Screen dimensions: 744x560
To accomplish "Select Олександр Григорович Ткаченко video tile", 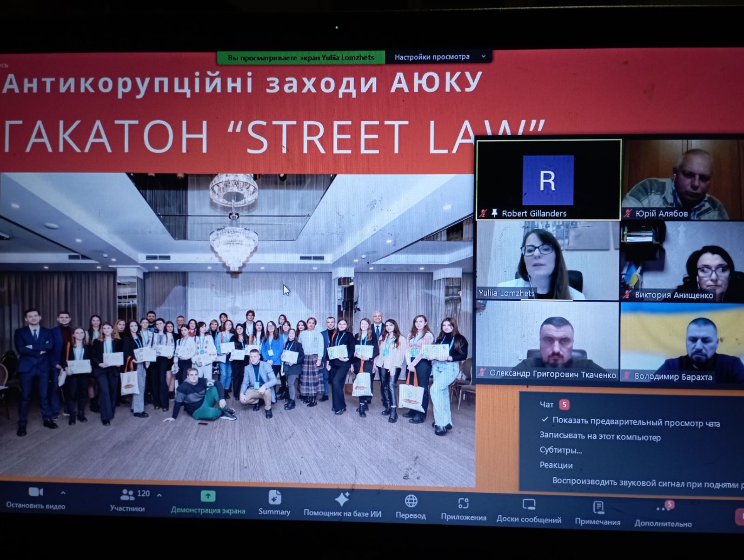I will [548, 341].
